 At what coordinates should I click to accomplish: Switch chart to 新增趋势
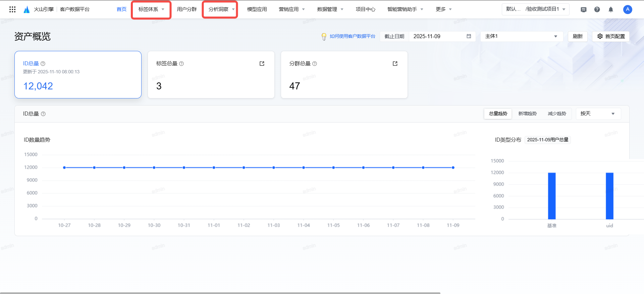(x=527, y=114)
